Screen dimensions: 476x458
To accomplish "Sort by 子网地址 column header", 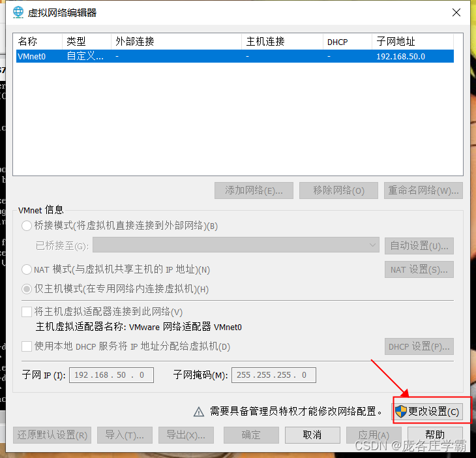I will (x=413, y=41).
